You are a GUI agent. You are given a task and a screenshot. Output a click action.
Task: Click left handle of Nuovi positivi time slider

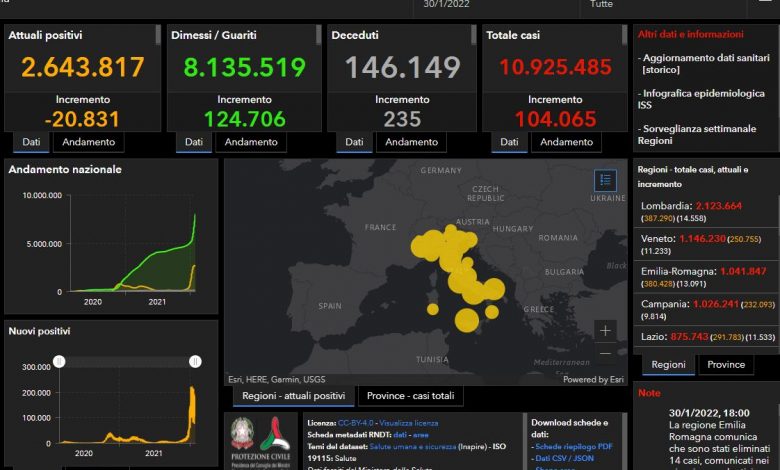click(x=59, y=361)
